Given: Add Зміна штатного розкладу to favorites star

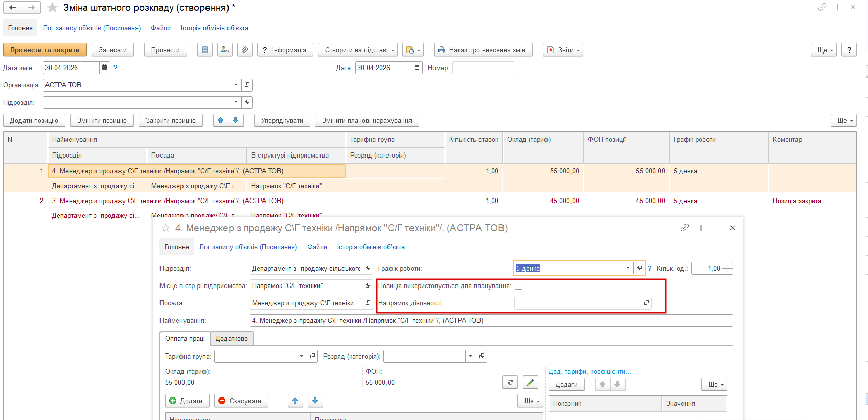Looking at the screenshot, I should tap(52, 8).
